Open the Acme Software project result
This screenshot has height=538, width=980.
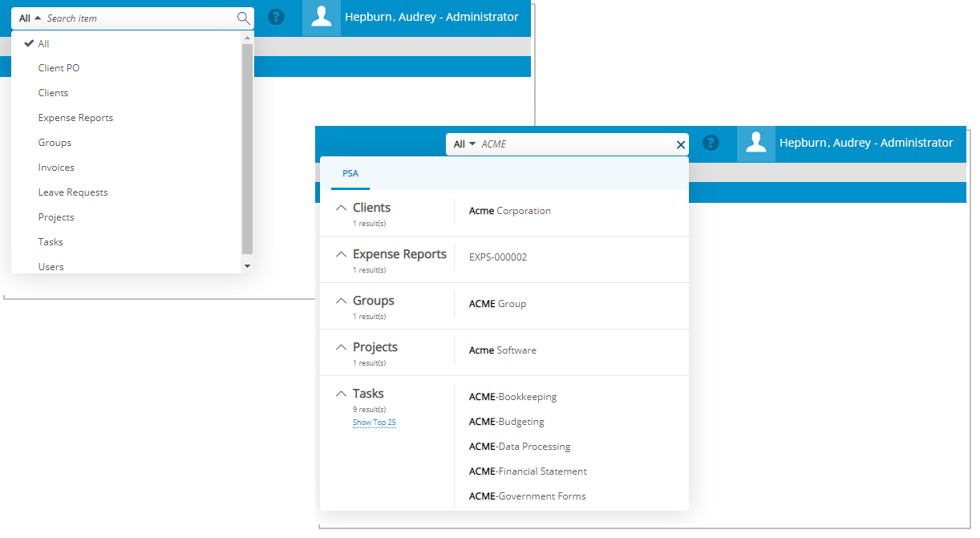click(503, 350)
